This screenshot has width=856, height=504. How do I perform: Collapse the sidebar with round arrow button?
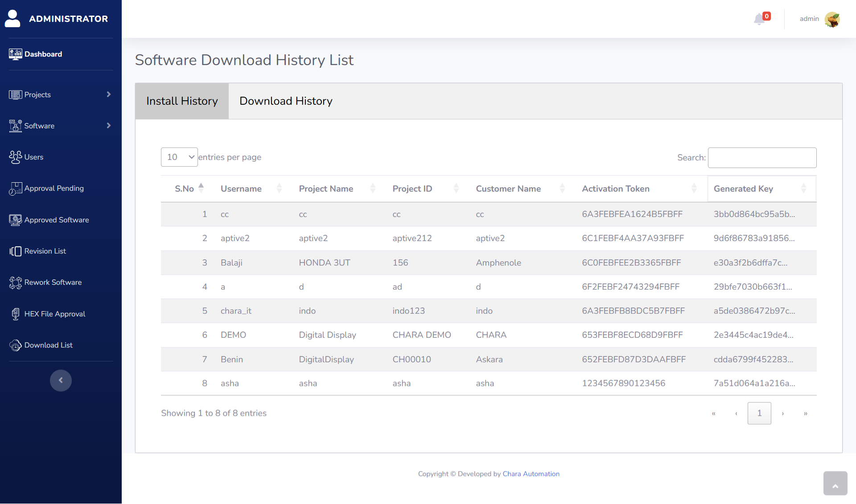[x=61, y=381]
